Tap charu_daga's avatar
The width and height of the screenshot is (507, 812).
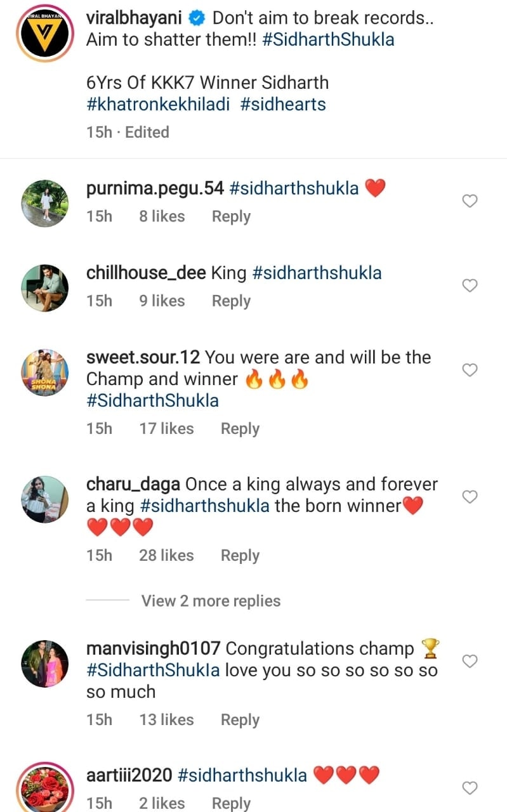tap(44, 499)
